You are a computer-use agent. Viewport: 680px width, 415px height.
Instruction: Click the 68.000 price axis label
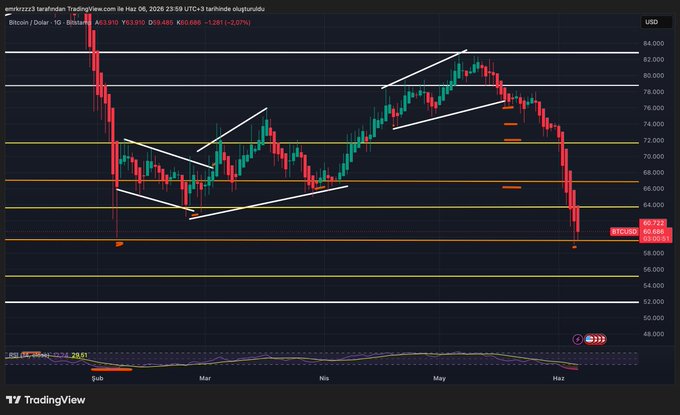pyautogui.click(x=654, y=173)
